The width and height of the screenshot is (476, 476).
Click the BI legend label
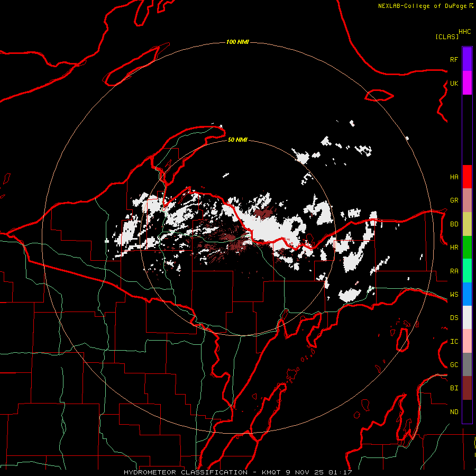point(454,388)
